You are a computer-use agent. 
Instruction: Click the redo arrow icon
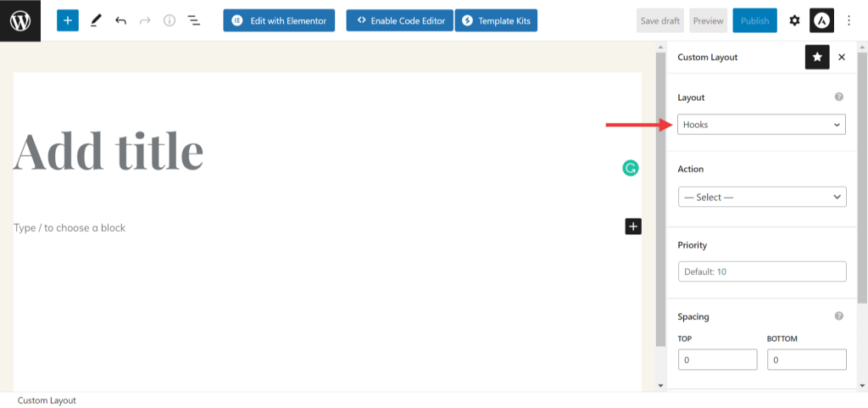pos(145,21)
